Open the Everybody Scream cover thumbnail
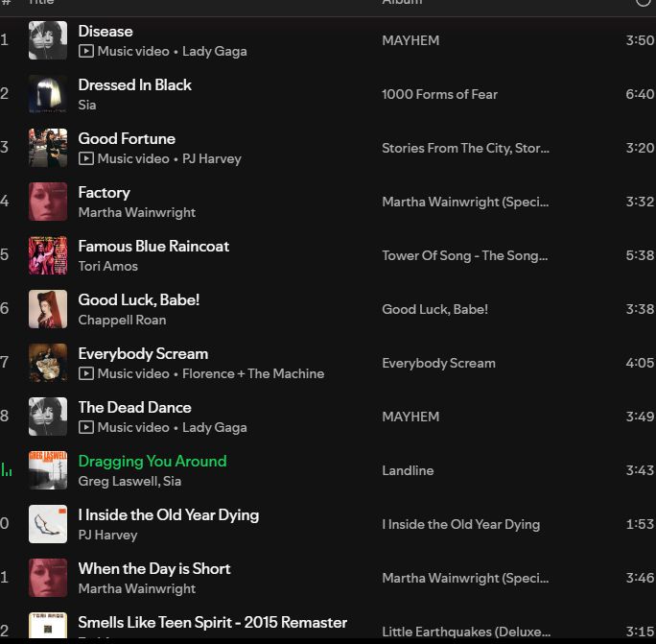Image resolution: width=656 pixels, height=644 pixels. point(48,363)
